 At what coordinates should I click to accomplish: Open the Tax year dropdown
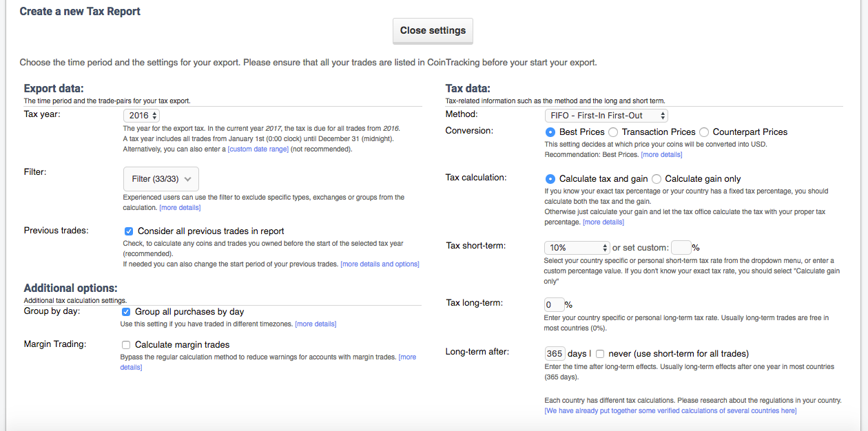142,115
